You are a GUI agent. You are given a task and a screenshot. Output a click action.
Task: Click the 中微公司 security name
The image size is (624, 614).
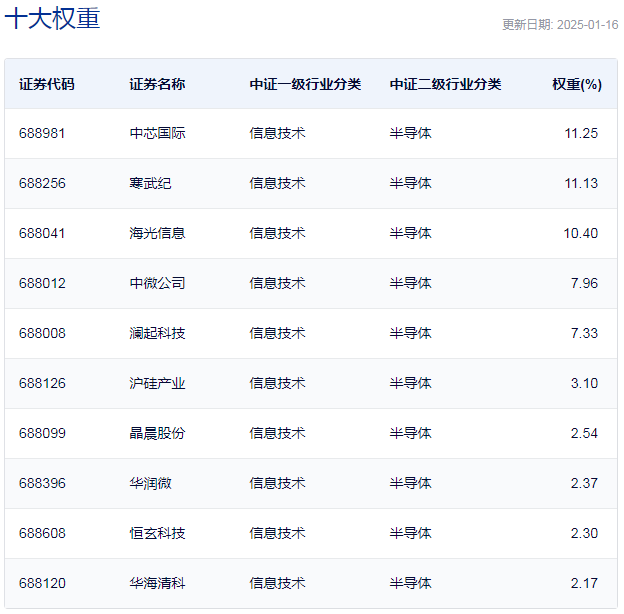[157, 283]
